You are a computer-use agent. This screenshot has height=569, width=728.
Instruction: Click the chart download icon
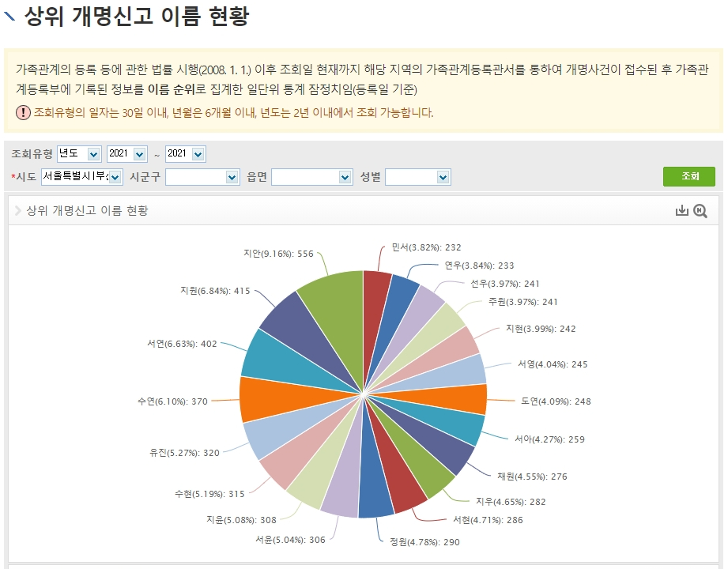point(681,210)
